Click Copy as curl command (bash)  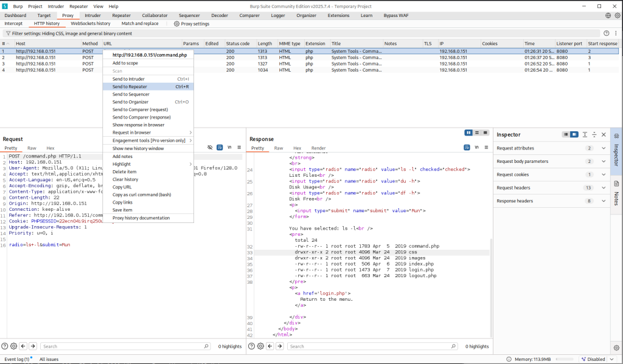142,194
